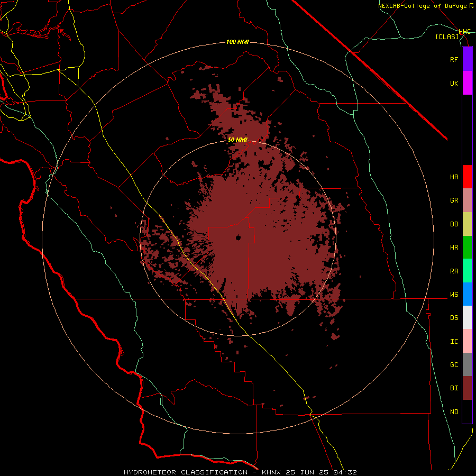This screenshot has height=476, width=476.
Task: Click the 'DS' legend label
Action: [x=454, y=318]
